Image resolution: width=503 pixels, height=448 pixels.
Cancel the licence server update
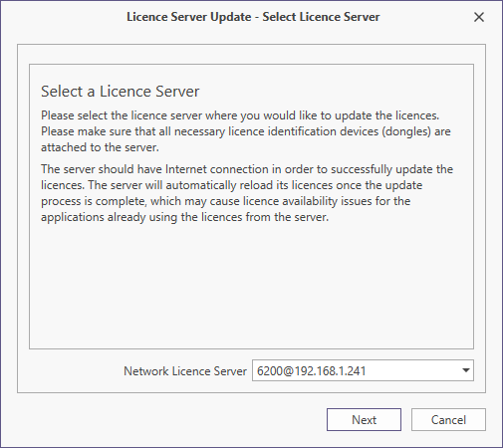pyautogui.click(x=448, y=420)
